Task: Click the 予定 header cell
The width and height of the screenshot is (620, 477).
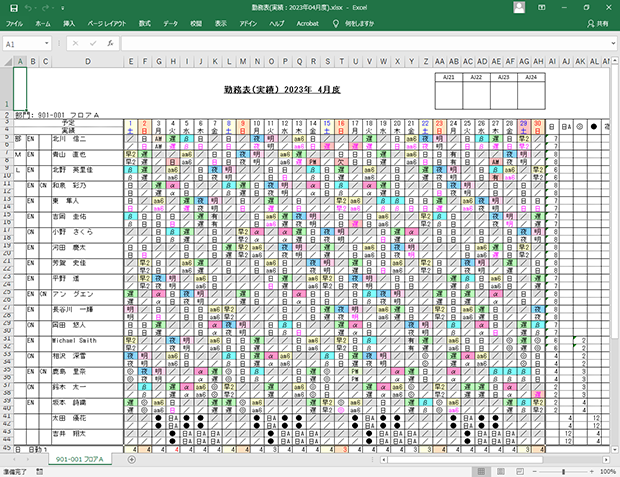Action: [x=68, y=123]
